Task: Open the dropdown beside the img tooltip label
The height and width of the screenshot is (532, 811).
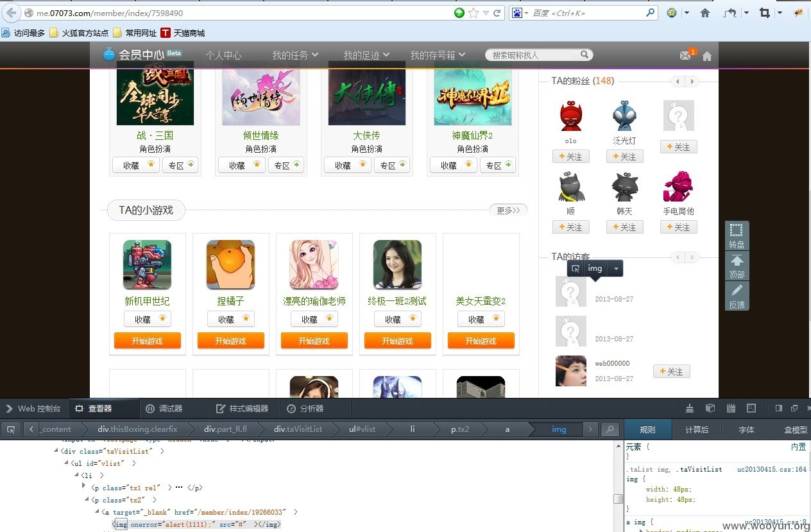Action: (615, 268)
